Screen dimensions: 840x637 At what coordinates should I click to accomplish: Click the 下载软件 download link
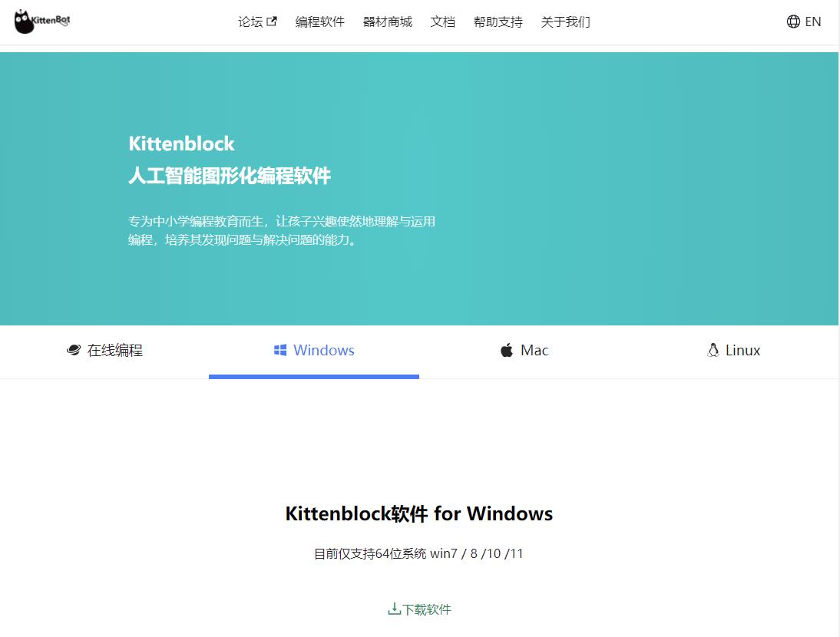coord(419,609)
